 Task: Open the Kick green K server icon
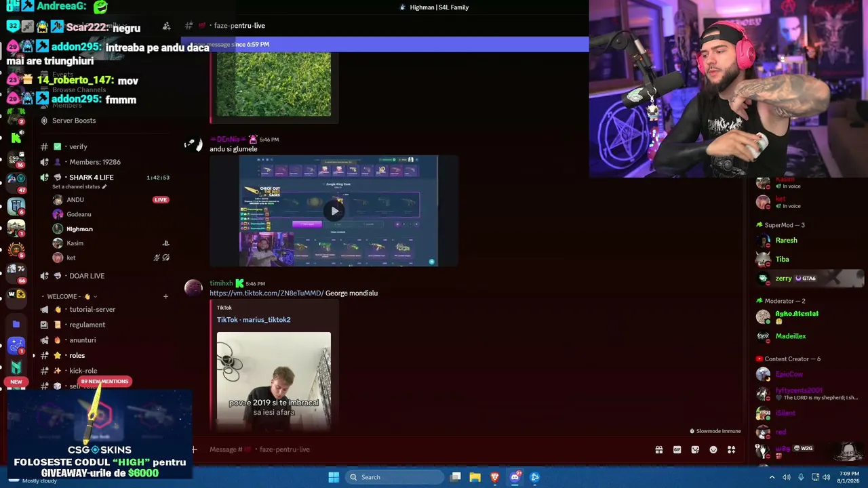click(16, 138)
